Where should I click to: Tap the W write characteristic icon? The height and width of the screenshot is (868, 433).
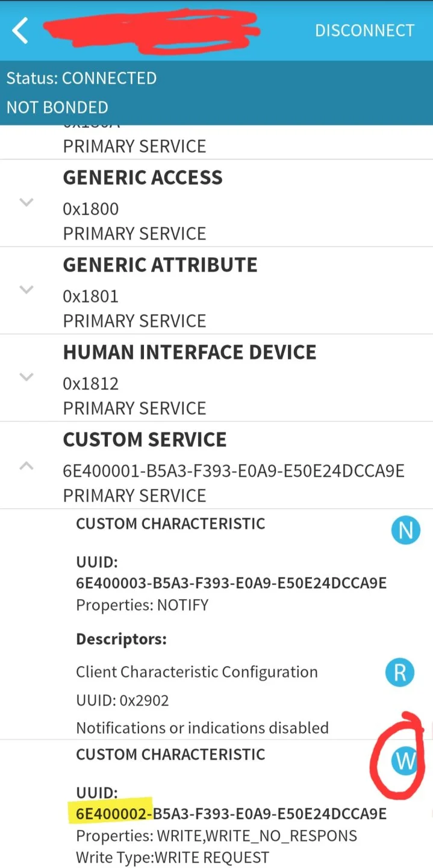(405, 761)
